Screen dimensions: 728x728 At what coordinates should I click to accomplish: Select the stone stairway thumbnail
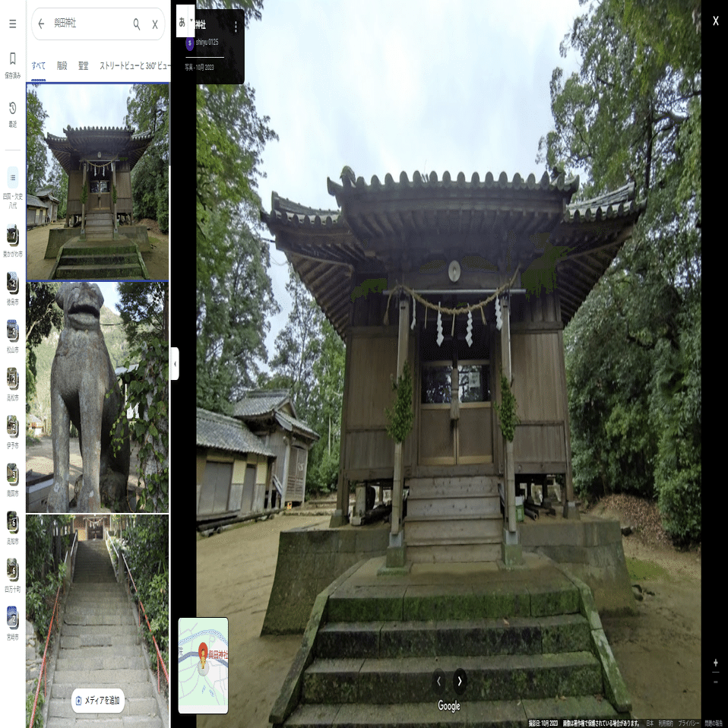[x=97, y=621]
